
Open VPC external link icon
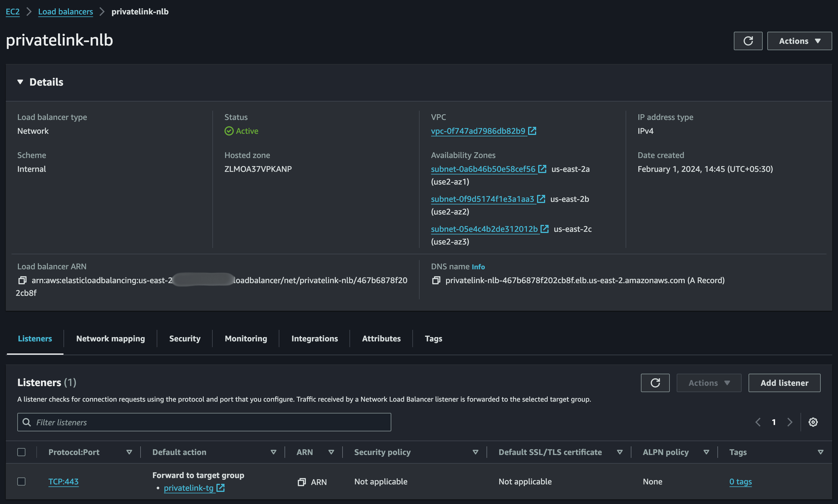[532, 131]
